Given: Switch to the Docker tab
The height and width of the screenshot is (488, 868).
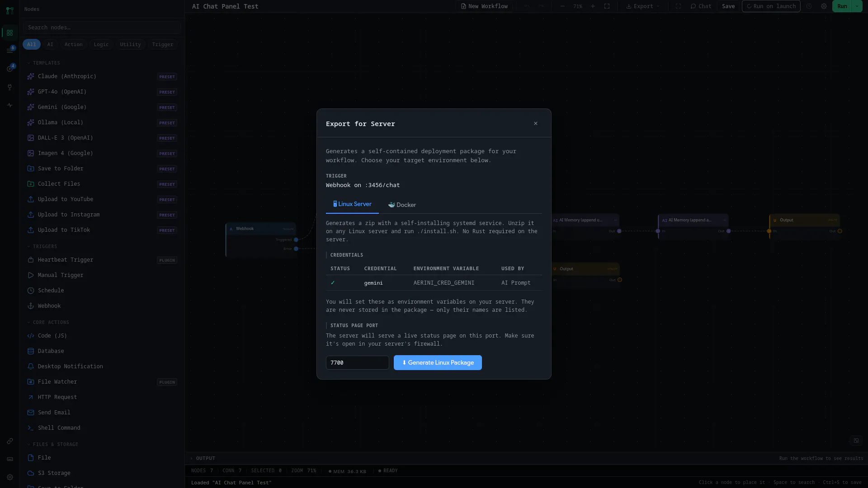Looking at the screenshot, I should [402, 205].
